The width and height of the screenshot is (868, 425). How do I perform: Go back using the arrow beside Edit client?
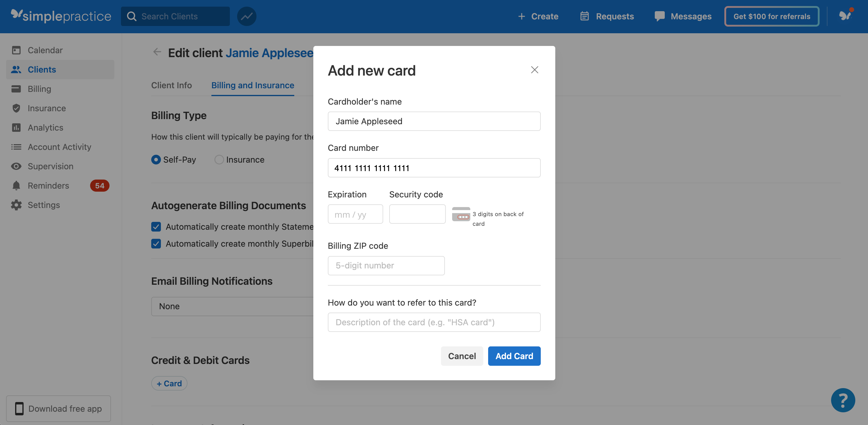coord(157,52)
